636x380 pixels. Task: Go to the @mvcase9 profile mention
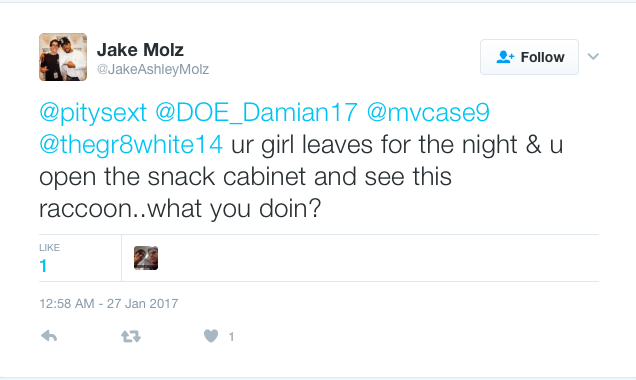tap(428, 113)
